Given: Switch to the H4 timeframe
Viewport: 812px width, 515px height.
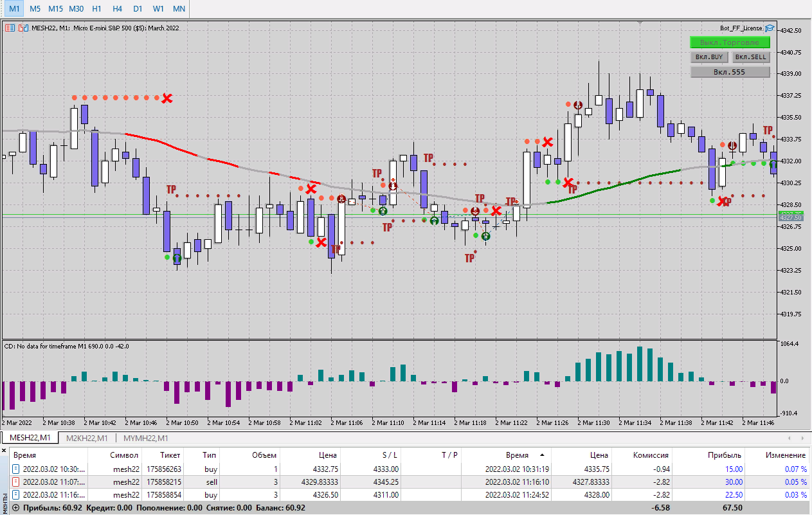Looking at the screenshot, I should tap(117, 8).
